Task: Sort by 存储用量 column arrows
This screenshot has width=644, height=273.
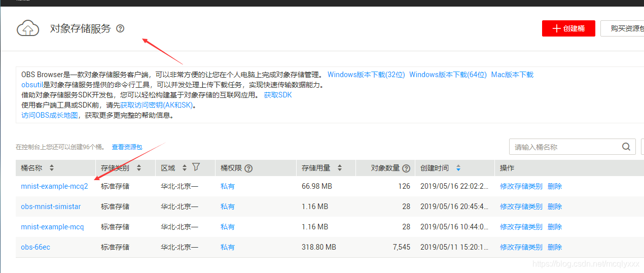Action: 339,168
